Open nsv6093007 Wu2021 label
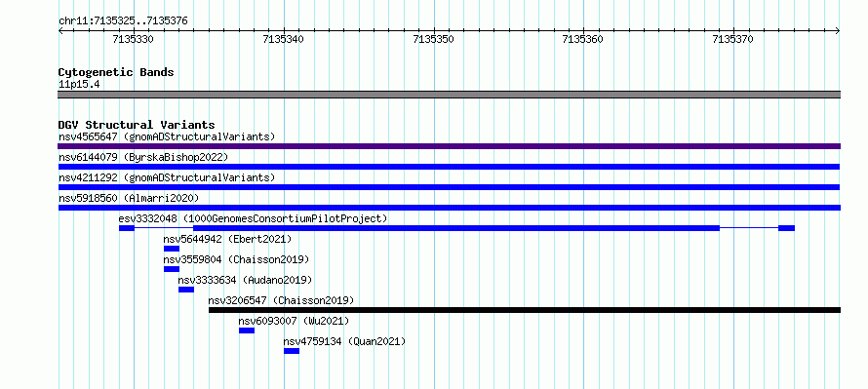Screen dimensions: 868x389 (294, 321)
